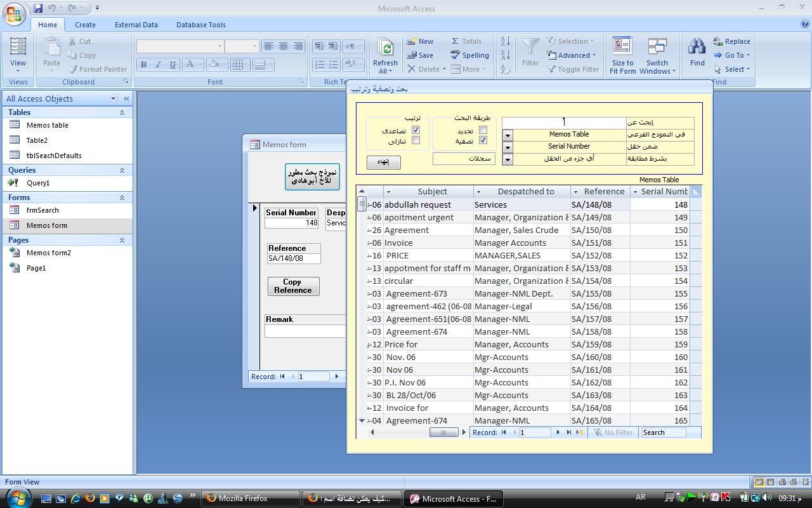
Task: Open the Reference column filter arrow
Action: (575, 192)
